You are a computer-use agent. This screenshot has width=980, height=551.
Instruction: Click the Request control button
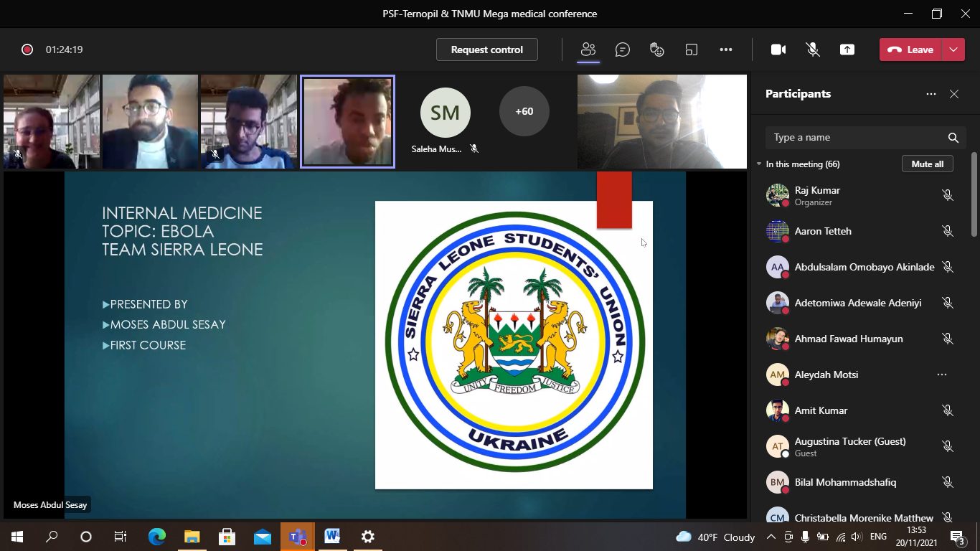(x=486, y=50)
